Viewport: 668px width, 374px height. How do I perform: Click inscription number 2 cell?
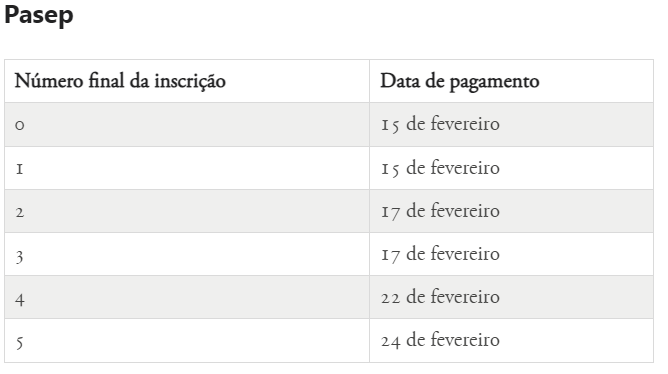point(187,211)
